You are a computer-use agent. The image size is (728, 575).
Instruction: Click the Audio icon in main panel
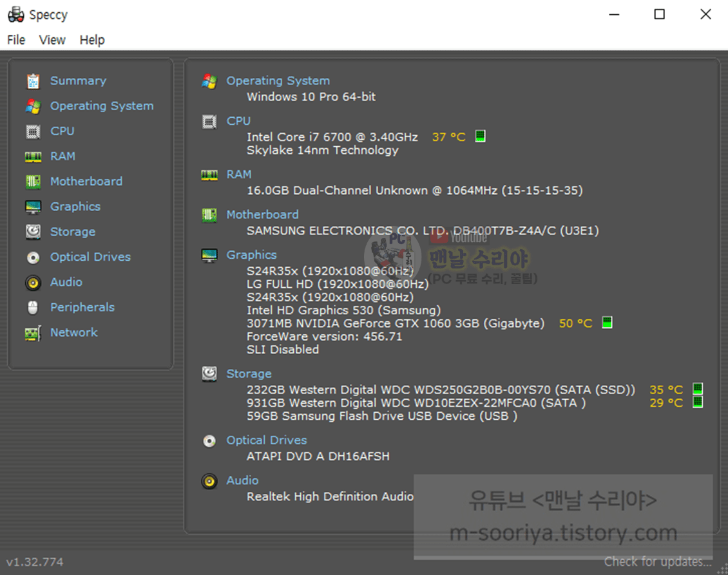(x=209, y=481)
